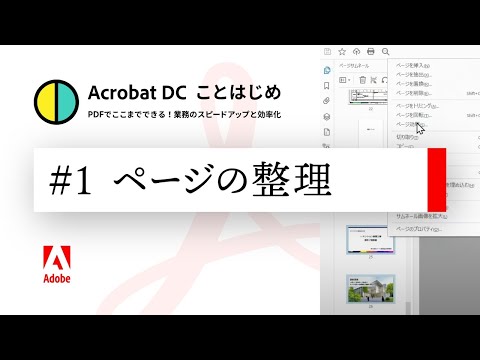Click the save file icon in Acrobat toolbar
Screen dimensions: 480x360
point(327,51)
